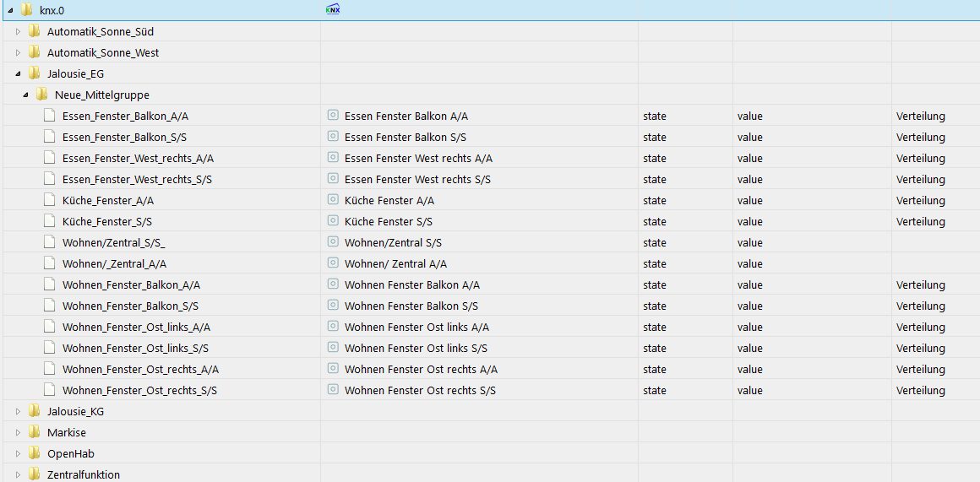Expand the Markise folder

[x=18, y=433]
